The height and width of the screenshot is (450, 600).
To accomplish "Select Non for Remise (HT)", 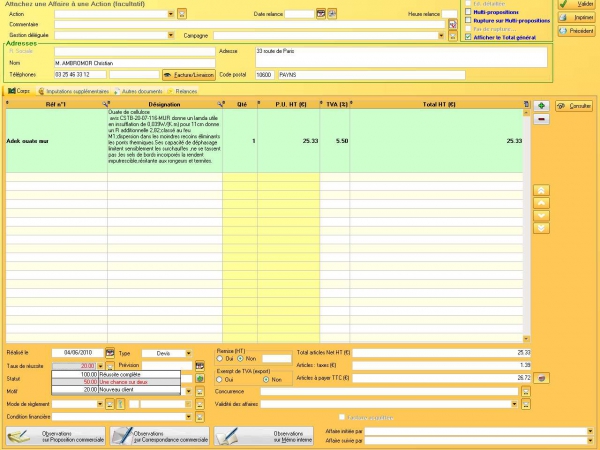I will pos(240,359).
